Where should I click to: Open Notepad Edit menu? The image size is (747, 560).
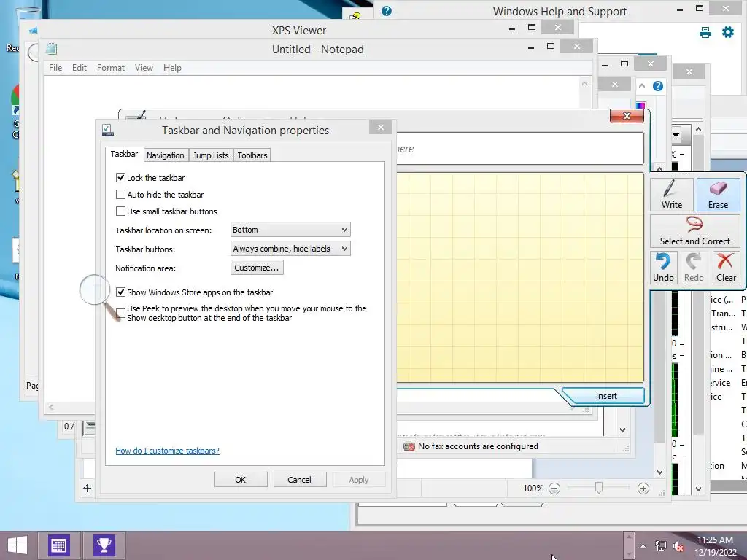(79, 68)
